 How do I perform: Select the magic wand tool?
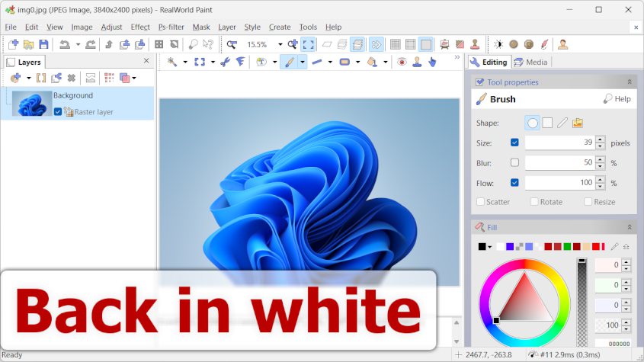coord(172,62)
